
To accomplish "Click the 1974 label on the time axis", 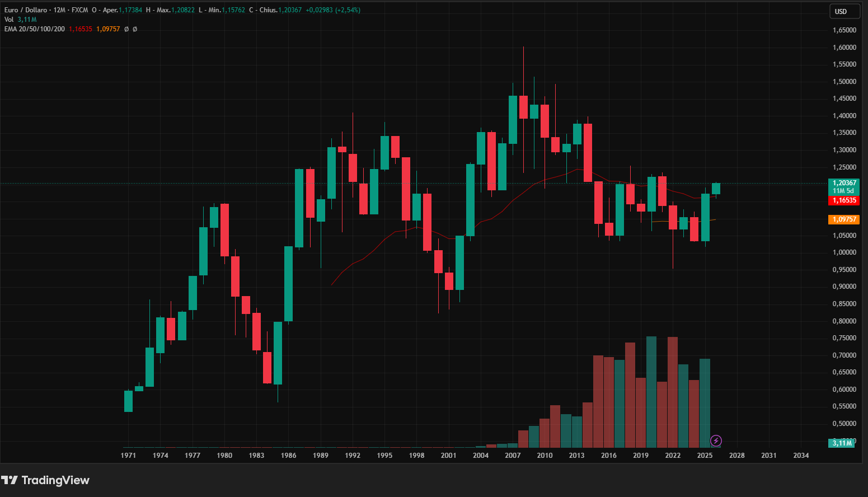I will (x=161, y=456).
